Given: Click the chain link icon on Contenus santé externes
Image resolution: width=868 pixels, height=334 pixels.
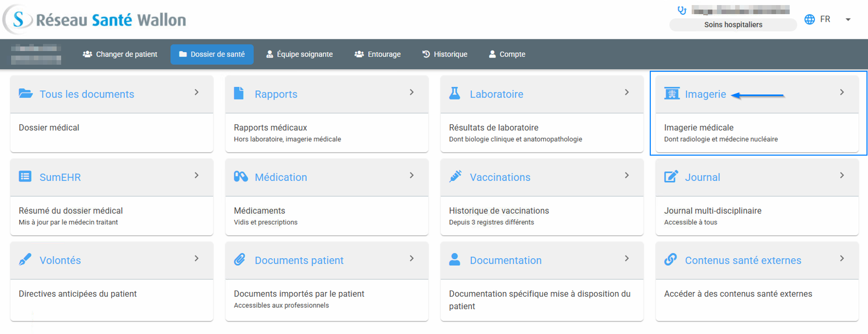Looking at the screenshot, I should [670, 260].
